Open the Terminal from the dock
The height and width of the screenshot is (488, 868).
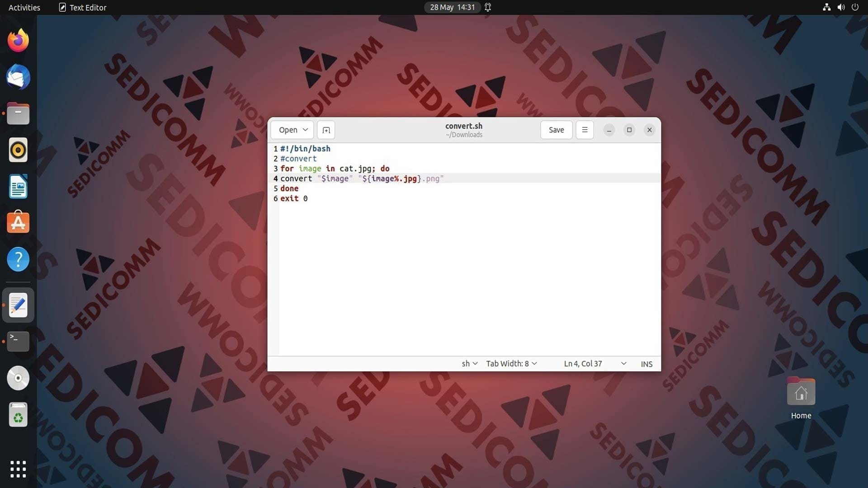point(18,342)
